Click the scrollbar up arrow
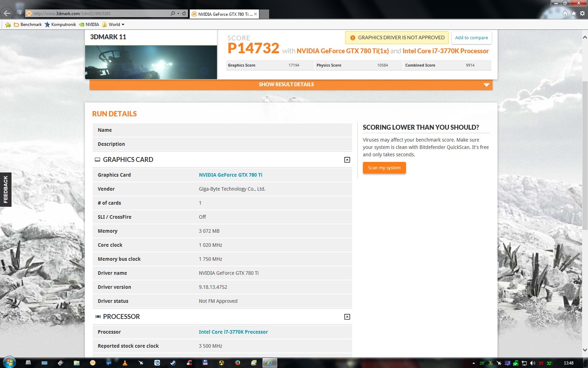 point(585,37)
